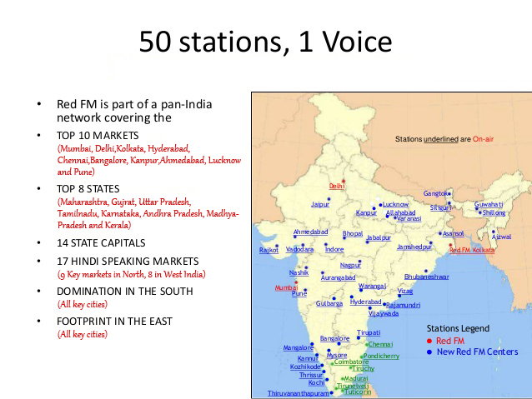Screen dimensions: 532x399
Task: Click "Red FM Kolkata" label
Action: (x=472, y=250)
